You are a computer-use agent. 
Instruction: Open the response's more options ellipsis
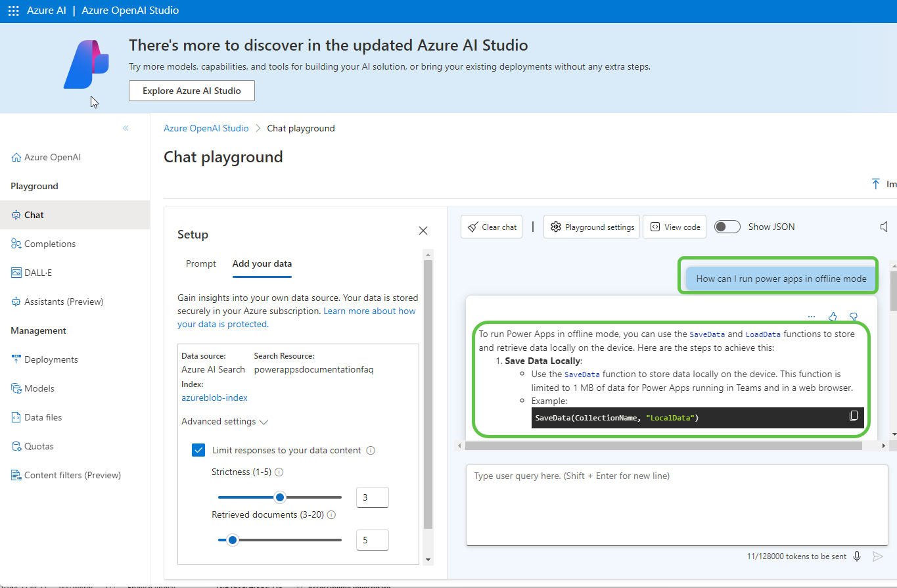(812, 317)
